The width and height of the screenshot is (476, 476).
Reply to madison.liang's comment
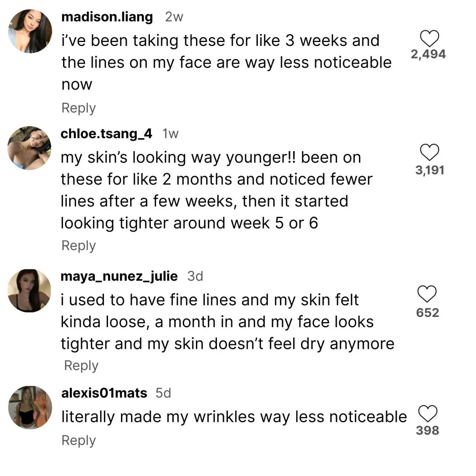point(79,108)
